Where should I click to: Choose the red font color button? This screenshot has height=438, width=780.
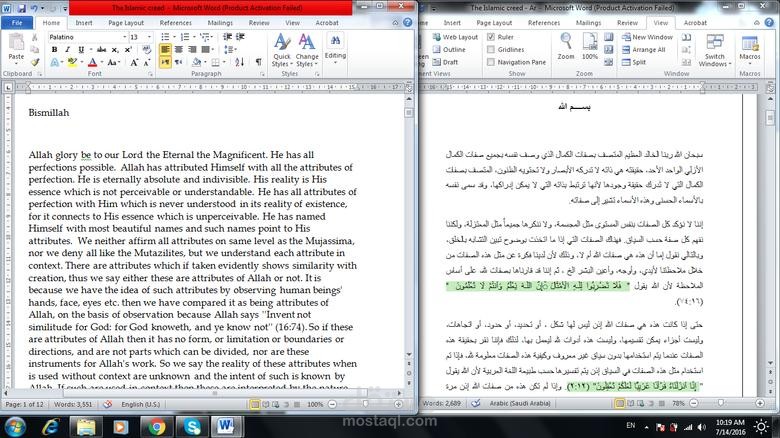(x=93, y=62)
